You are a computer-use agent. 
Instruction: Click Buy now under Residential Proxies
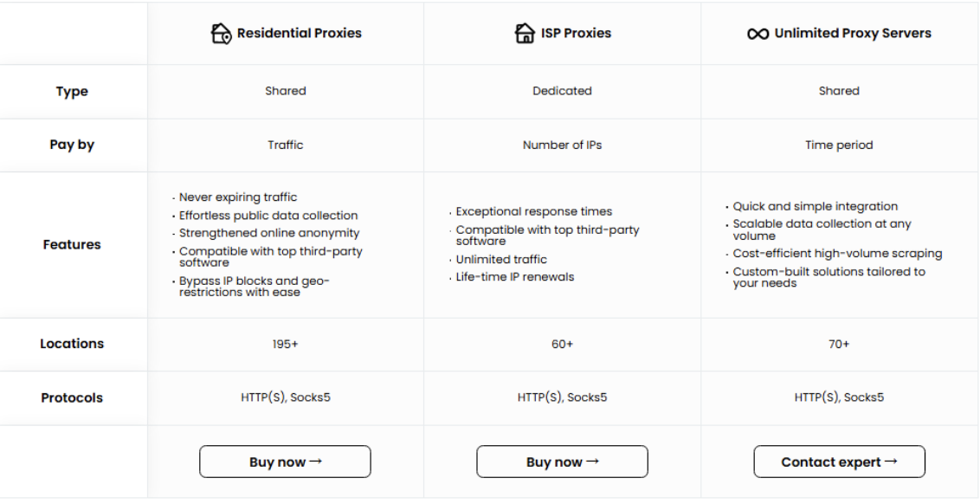285,462
